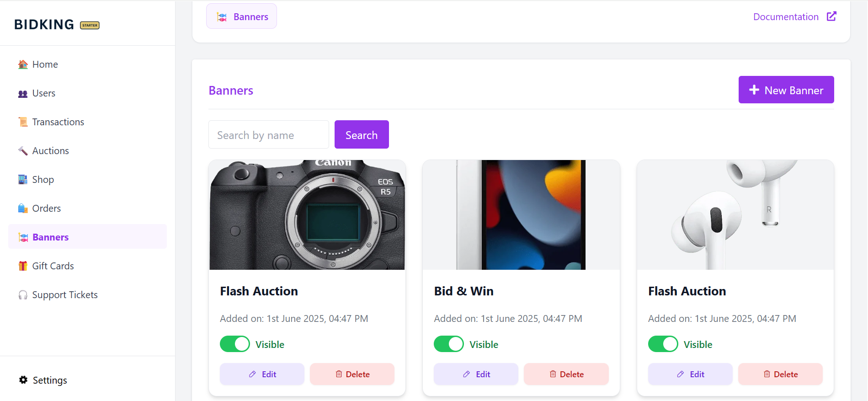Turn off the Bid & Win banner visibility
The width and height of the screenshot is (868, 401).
[x=449, y=344]
